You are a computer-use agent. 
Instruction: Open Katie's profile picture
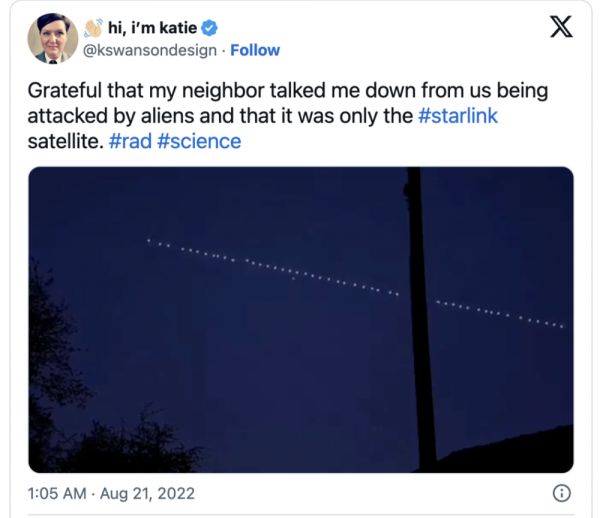(x=53, y=38)
